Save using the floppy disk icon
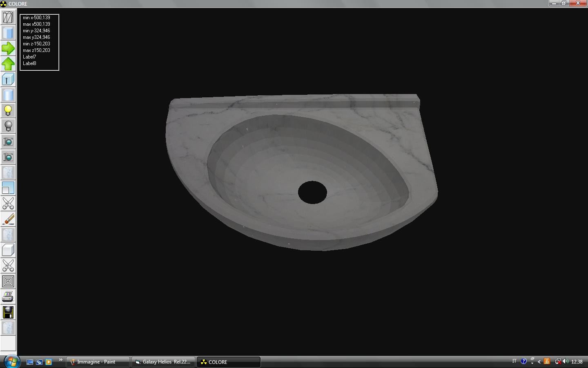588x368 pixels. coord(8,312)
